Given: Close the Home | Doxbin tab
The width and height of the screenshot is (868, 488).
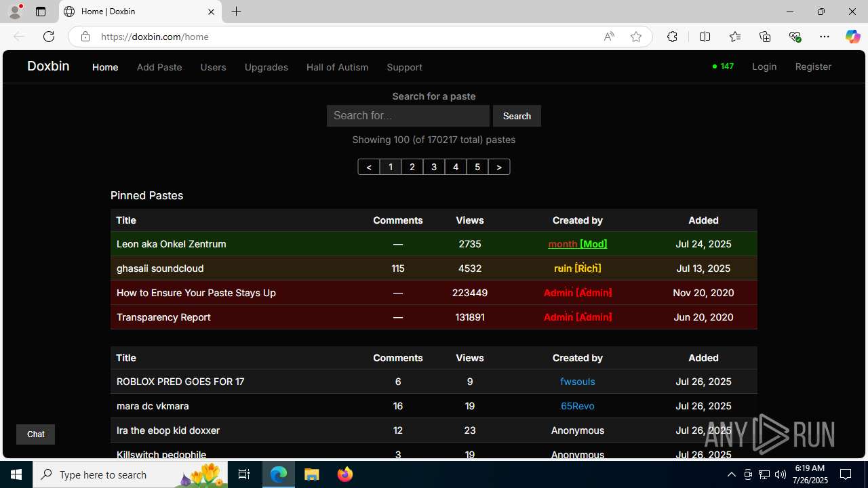Looking at the screenshot, I should pos(211,12).
